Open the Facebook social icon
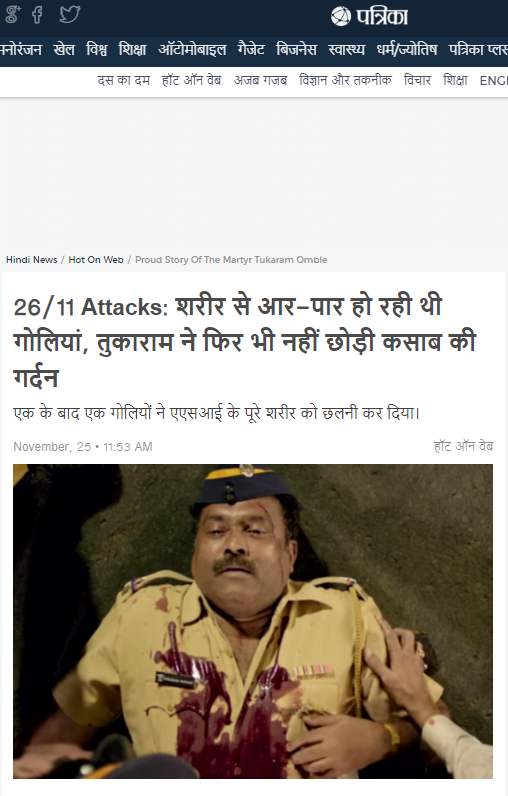The image size is (508, 796). click(37, 14)
